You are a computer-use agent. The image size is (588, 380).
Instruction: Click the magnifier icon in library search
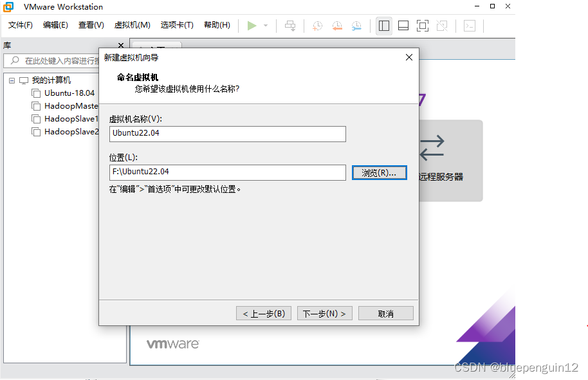[15, 60]
